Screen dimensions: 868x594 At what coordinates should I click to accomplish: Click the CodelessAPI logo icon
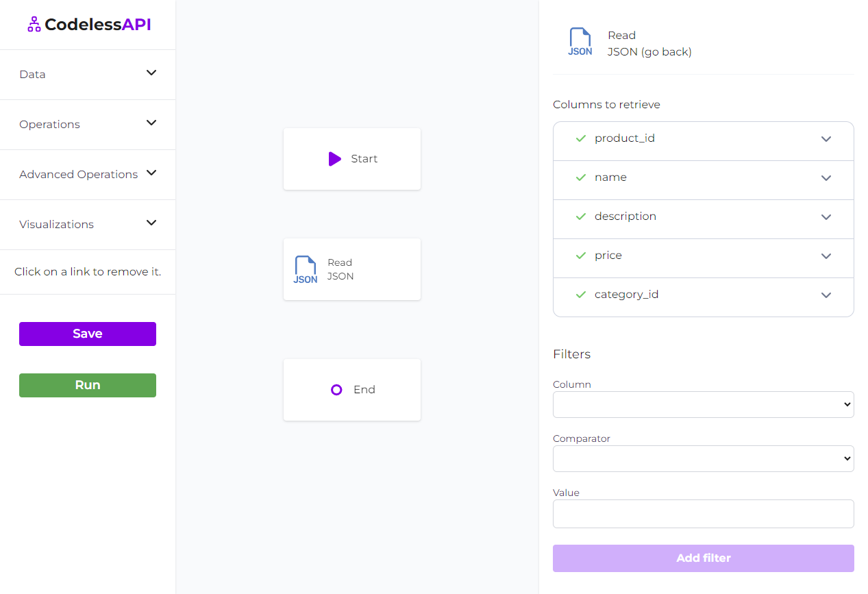pos(34,25)
